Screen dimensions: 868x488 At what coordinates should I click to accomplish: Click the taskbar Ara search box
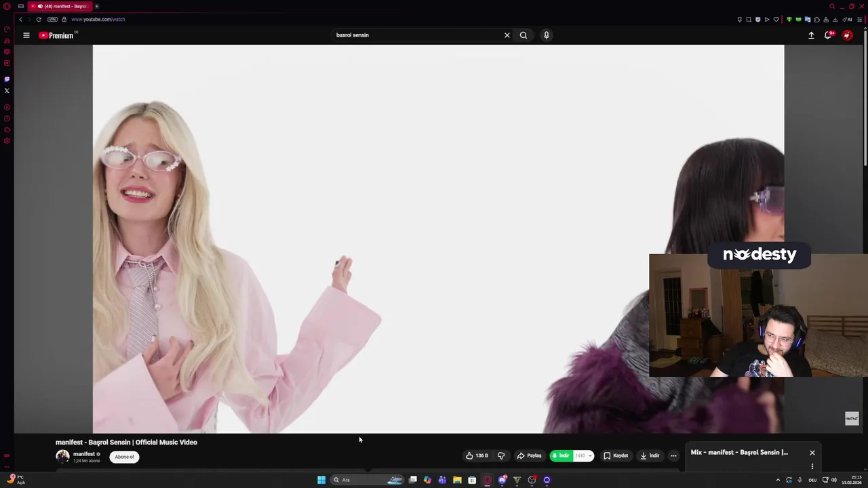point(367,480)
